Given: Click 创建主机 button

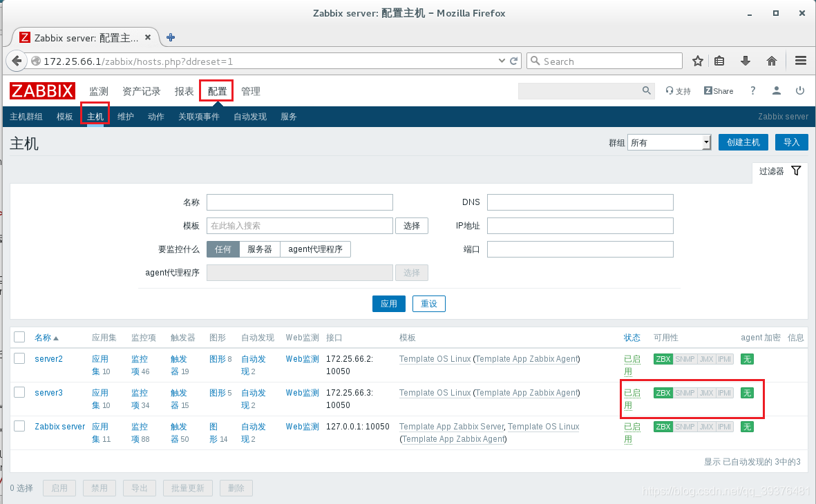Looking at the screenshot, I should (743, 142).
